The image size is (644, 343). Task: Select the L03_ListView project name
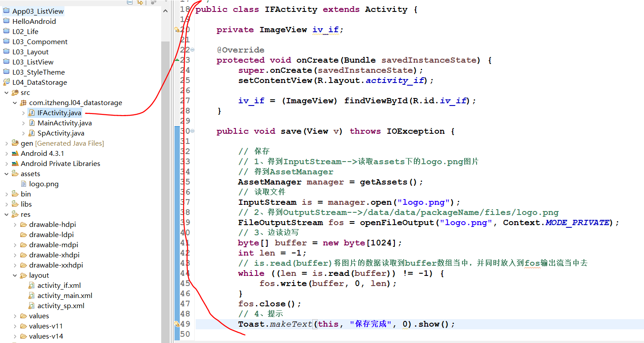pos(33,62)
